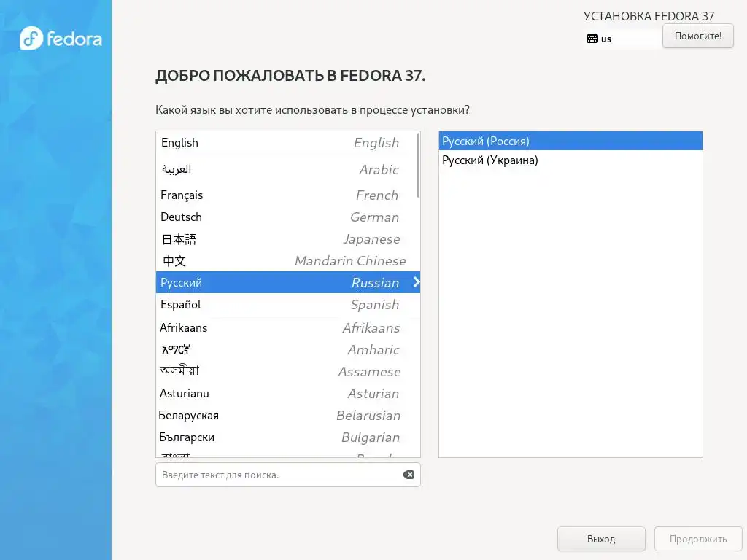This screenshot has width=747, height=560.
Task: Clear the search field with the backspace icon
Action: 409,475
